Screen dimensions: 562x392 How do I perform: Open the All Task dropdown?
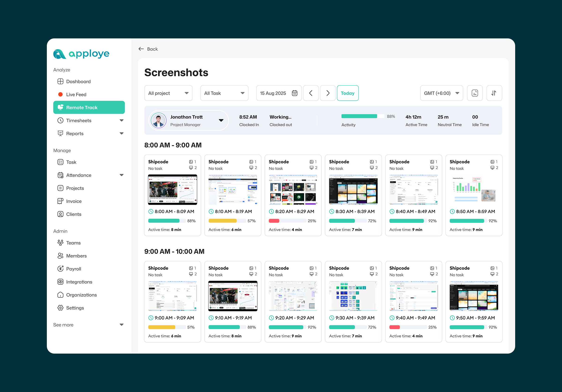(224, 93)
